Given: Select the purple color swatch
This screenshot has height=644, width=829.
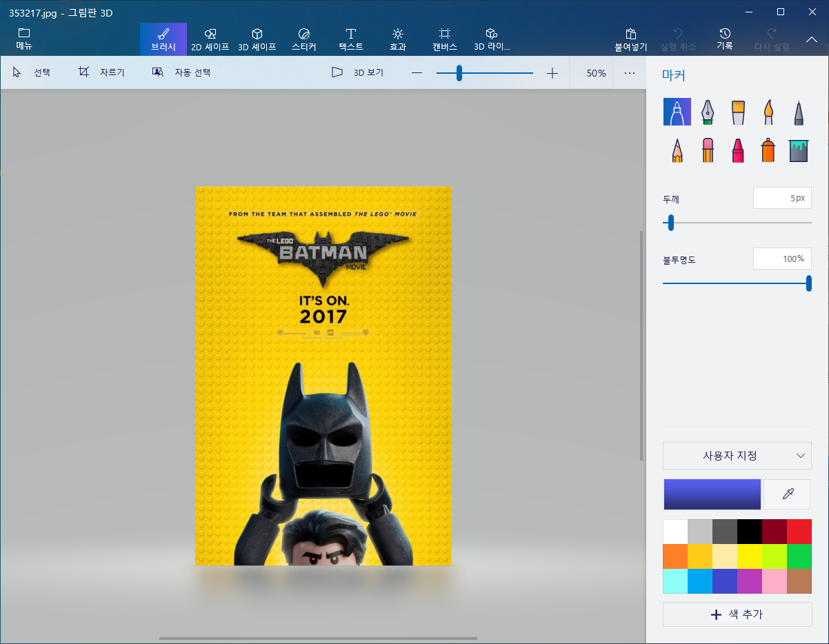Looking at the screenshot, I should [750, 581].
